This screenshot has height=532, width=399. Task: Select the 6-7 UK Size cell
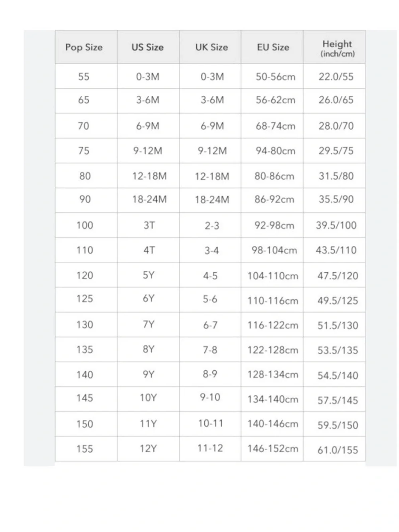[x=210, y=325]
